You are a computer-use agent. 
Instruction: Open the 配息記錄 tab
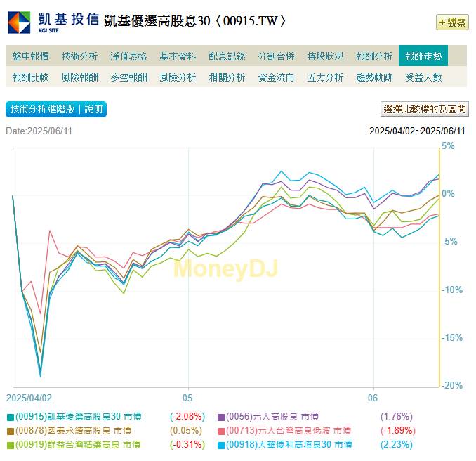click(227, 56)
